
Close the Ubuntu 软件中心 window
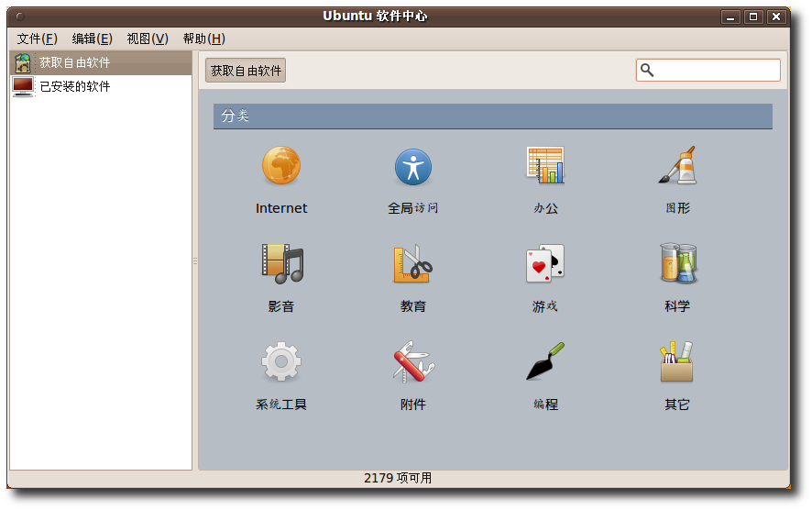[x=775, y=17]
